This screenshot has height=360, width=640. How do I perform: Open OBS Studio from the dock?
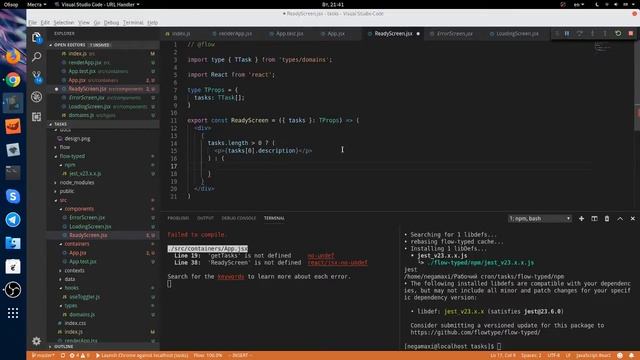[x=13, y=290]
